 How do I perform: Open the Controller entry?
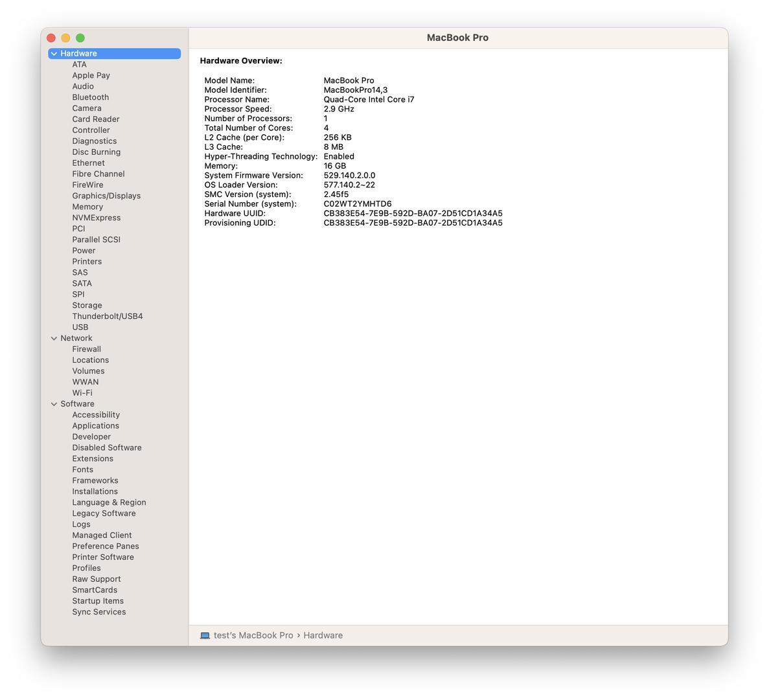[x=91, y=130]
